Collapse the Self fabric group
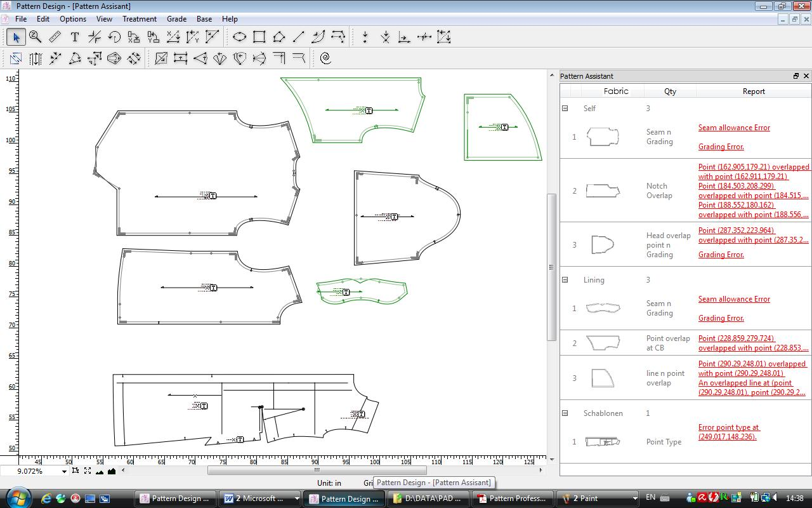The height and width of the screenshot is (508, 812). [x=565, y=109]
